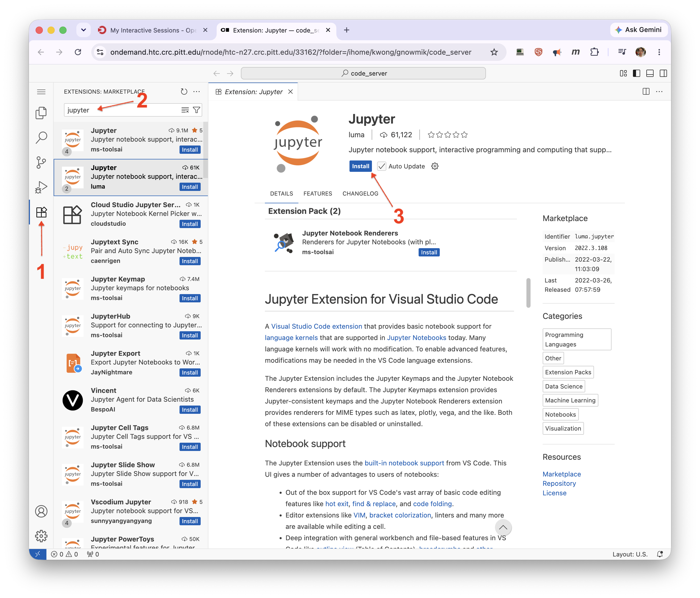Image resolution: width=700 pixels, height=598 pixels.
Task: Toggle primary side bar visibility
Action: pyautogui.click(x=637, y=73)
